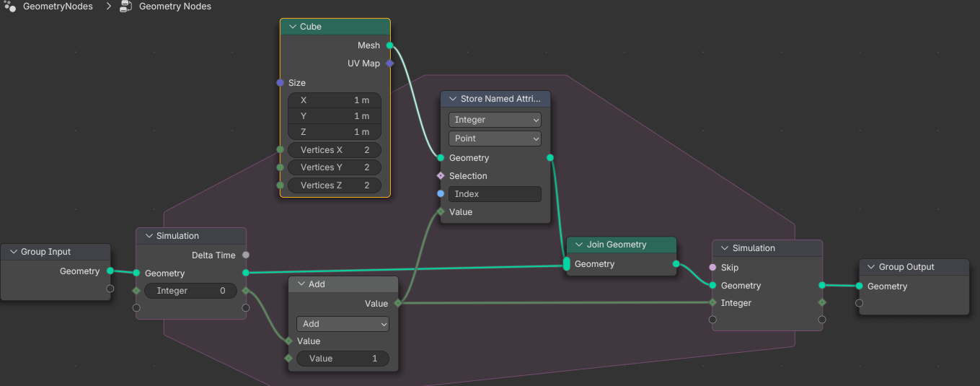Click the Selection input socket

coord(441,176)
